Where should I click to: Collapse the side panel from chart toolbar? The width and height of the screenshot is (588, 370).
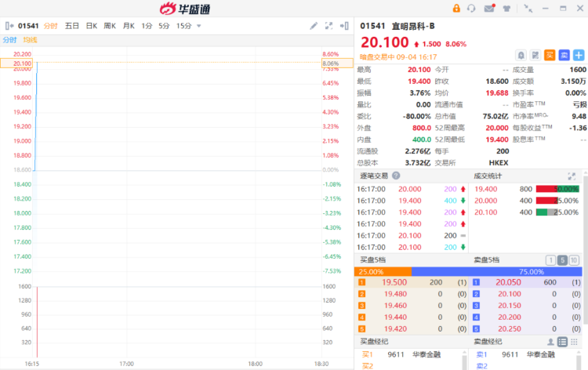click(344, 26)
